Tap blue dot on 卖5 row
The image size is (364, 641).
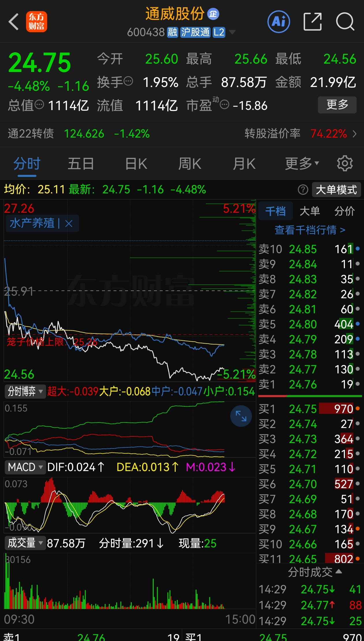point(358,324)
